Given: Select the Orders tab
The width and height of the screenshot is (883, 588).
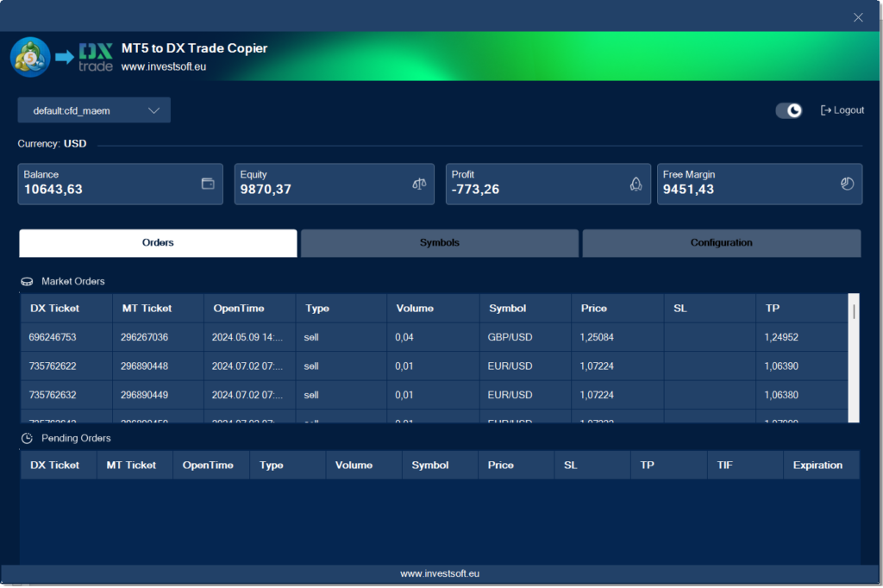Looking at the screenshot, I should point(158,243).
